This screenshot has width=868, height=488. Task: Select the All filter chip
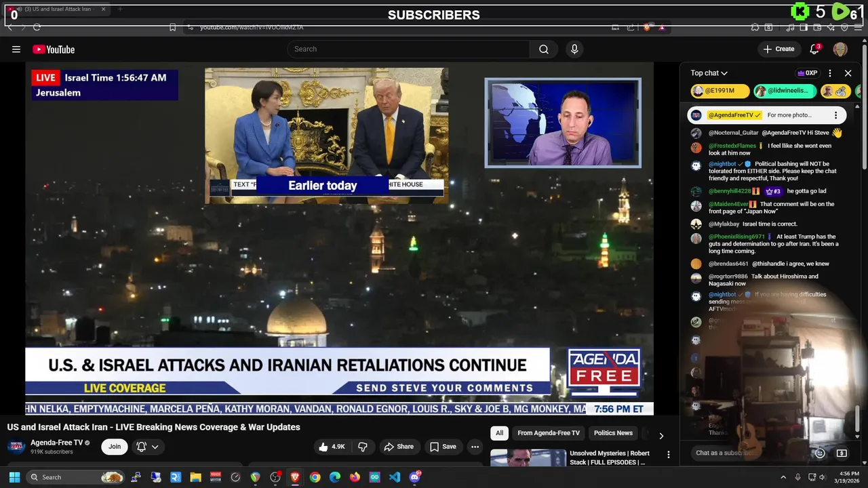coord(499,433)
